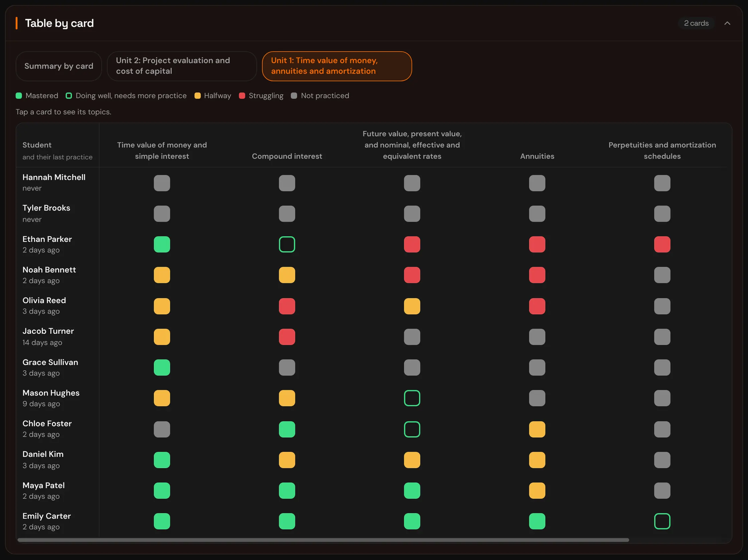Click the Compound interest column header
Viewport: 748px width, 560px height.
(287, 156)
